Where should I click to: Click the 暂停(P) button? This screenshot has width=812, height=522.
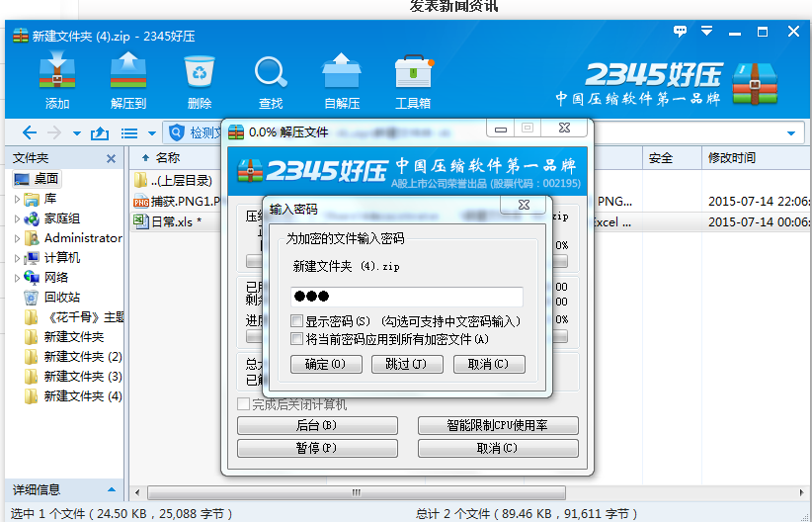click(317, 448)
